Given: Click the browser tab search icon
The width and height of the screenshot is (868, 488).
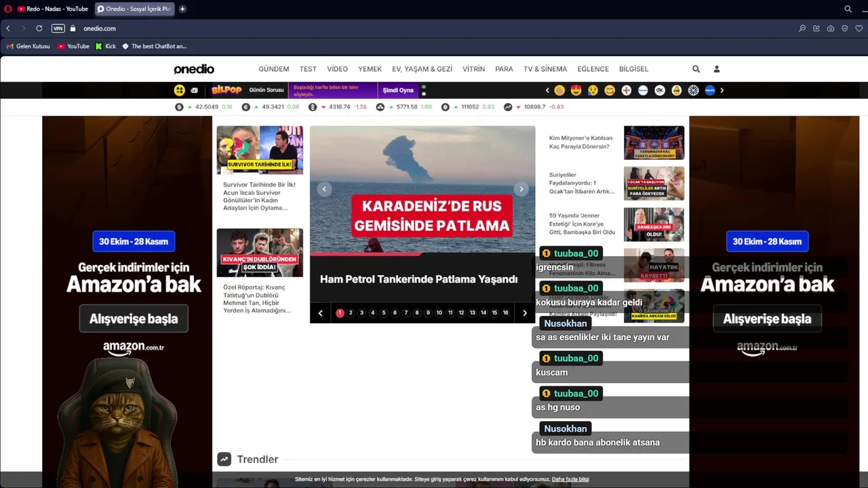Looking at the screenshot, I should click(x=848, y=9).
